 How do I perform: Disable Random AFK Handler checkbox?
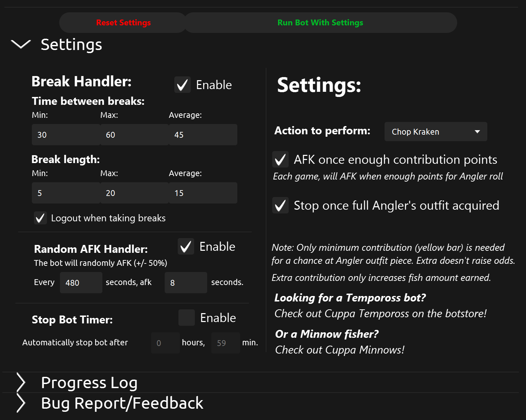186,246
